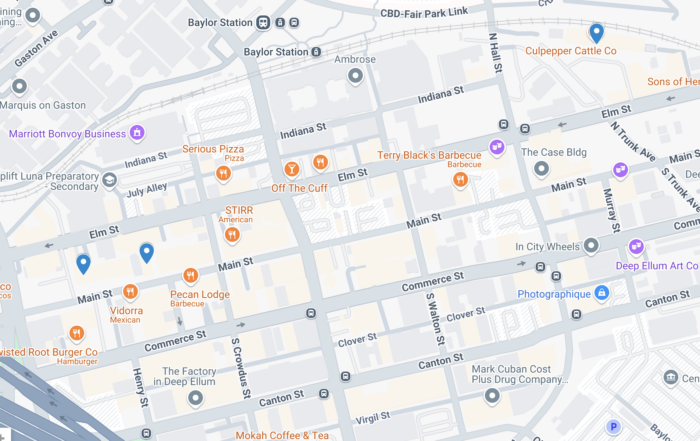The width and height of the screenshot is (700, 441).
Task: Click The Factory in Deep Ellum pin
Action: pos(196,397)
